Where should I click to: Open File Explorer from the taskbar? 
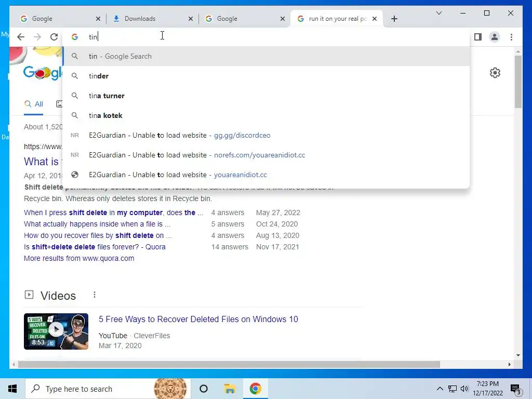(x=230, y=389)
